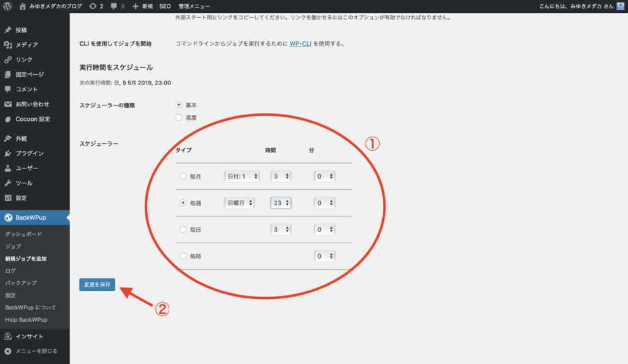This screenshot has height=364, width=628.
Task: Click the 実行時間をスケジュール heading
Action: coord(116,67)
